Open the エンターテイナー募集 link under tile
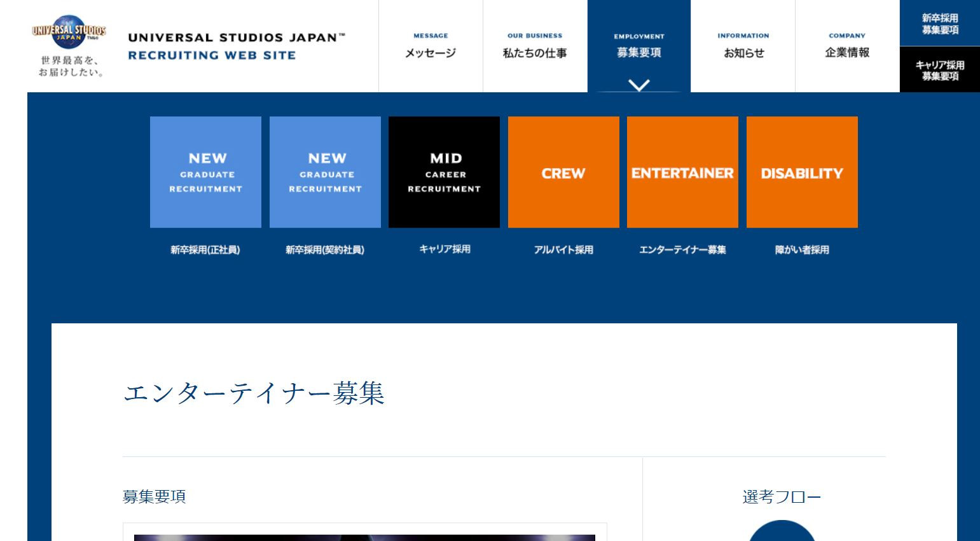 [682, 250]
